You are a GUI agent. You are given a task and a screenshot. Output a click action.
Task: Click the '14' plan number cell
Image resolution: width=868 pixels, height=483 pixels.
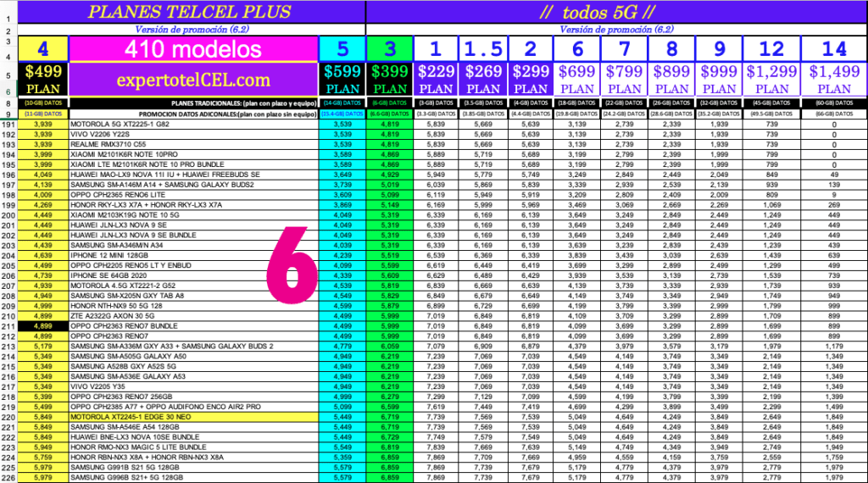tap(834, 49)
